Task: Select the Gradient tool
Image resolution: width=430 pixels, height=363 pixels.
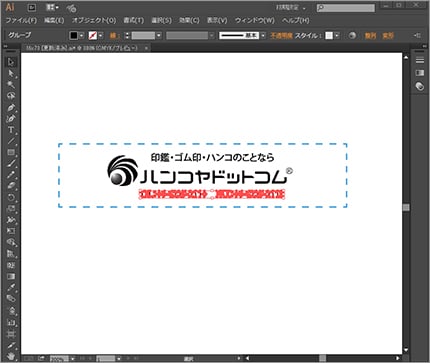Action: pyautogui.click(x=11, y=277)
